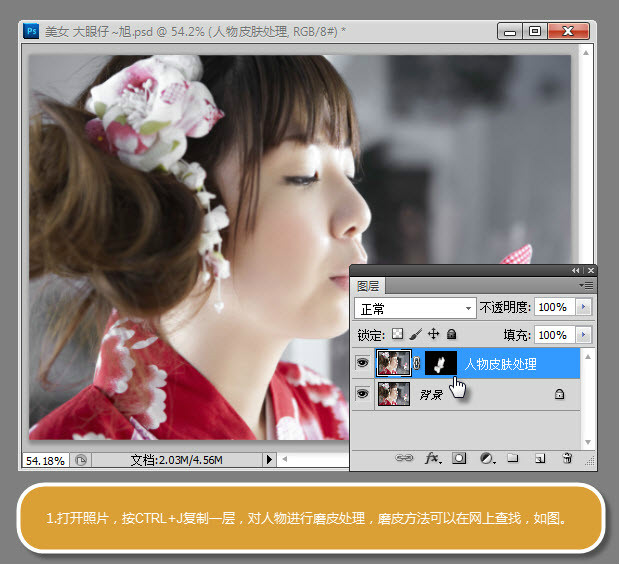Toggle lock all padlock icon
Image resolution: width=619 pixels, height=564 pixels.
tap(451, 334)
